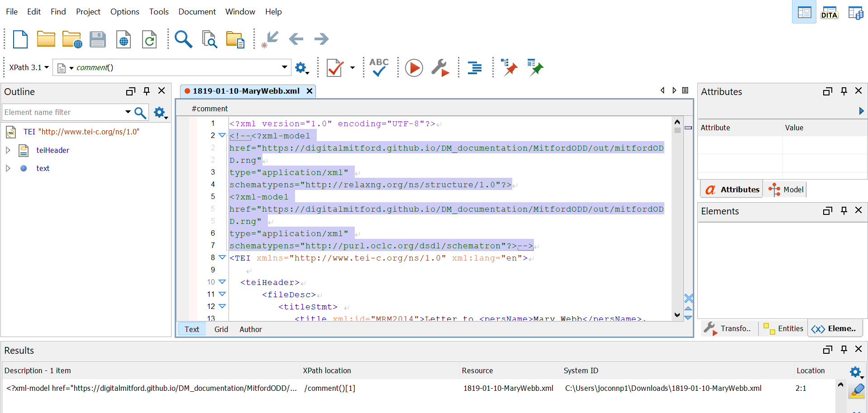Validate document with the red checkmark icon
This screenshot has height=413, width=868.
click(334, 68)
